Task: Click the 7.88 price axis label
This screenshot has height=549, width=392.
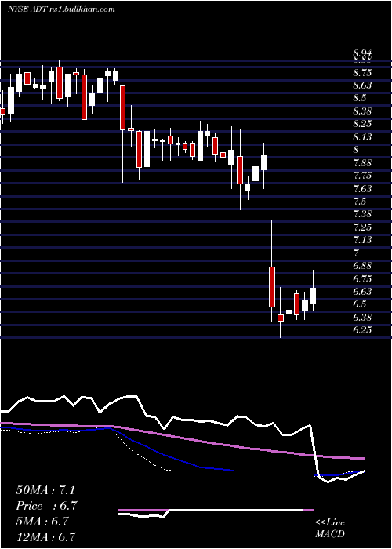Action: point(362,163)
